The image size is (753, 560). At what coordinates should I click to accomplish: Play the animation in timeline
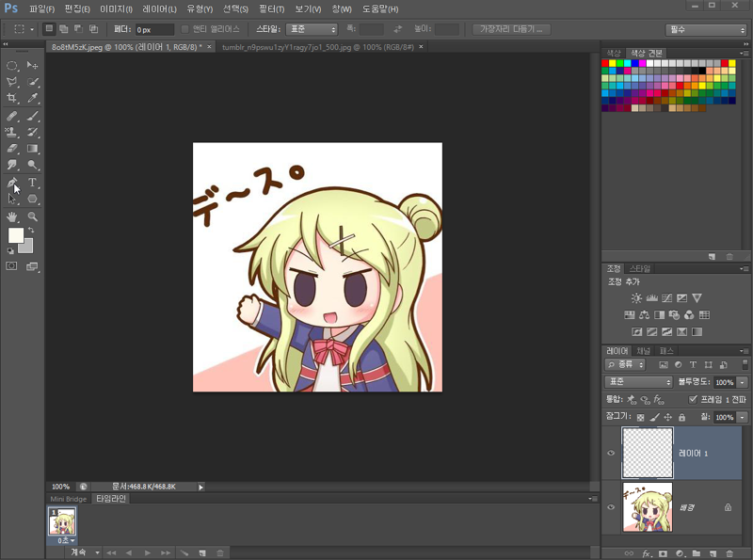click(x=148, y=553)
